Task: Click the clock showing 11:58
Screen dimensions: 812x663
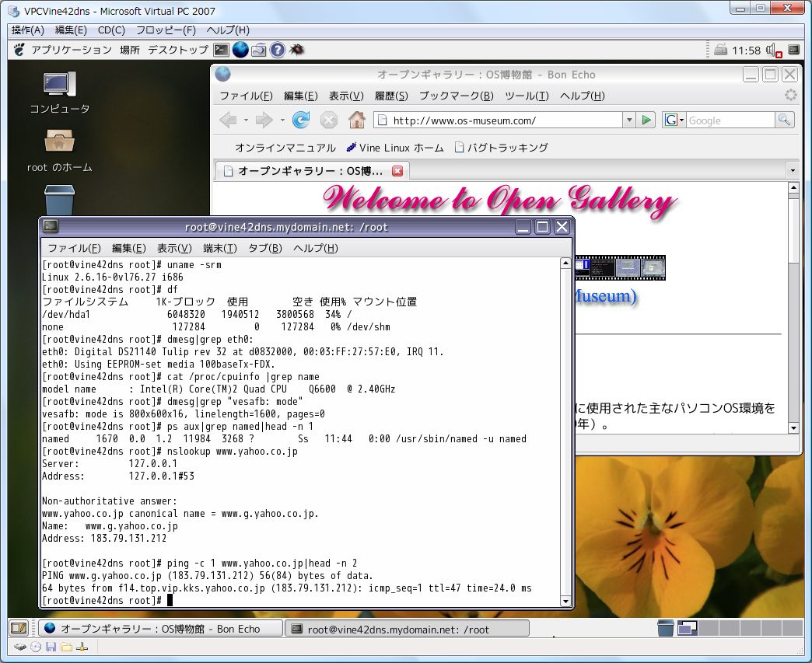Action: tap(746, 51)
